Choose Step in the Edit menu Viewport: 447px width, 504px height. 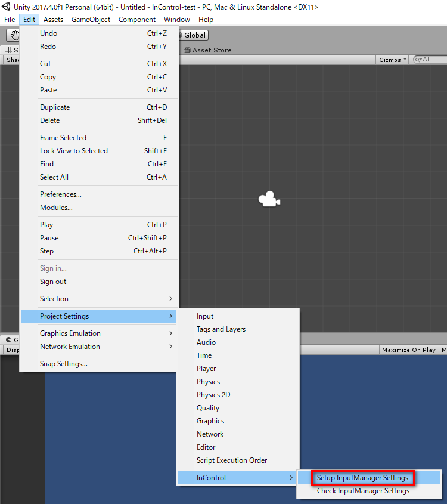(x=98, y=251)
